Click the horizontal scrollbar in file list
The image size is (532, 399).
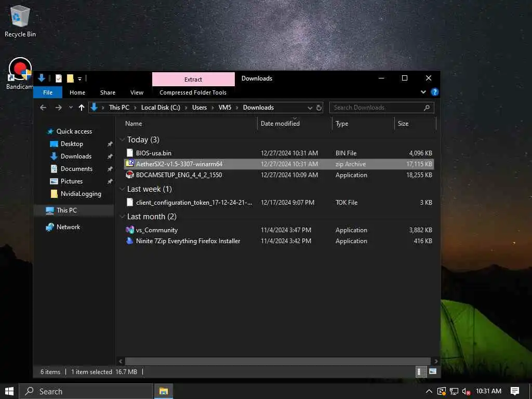277,362
